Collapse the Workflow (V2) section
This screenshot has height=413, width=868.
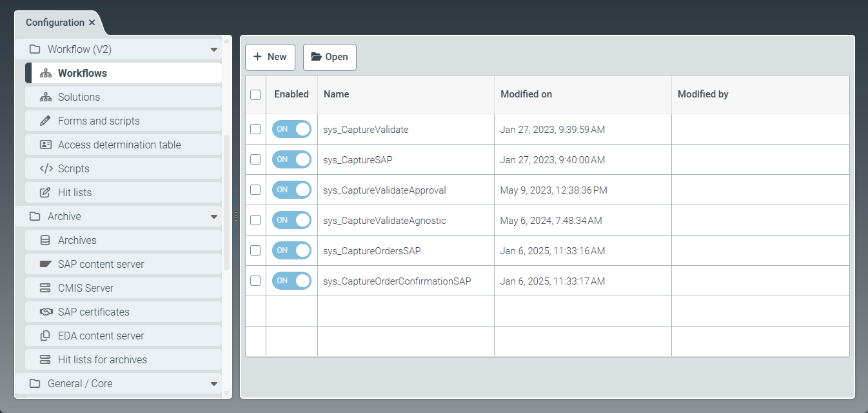coord(213,49)
